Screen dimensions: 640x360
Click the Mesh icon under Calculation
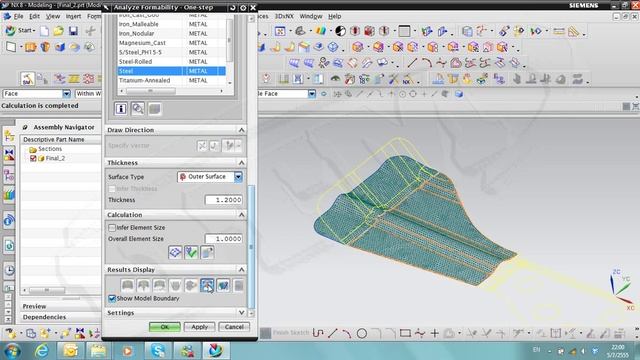coord(175,253)
